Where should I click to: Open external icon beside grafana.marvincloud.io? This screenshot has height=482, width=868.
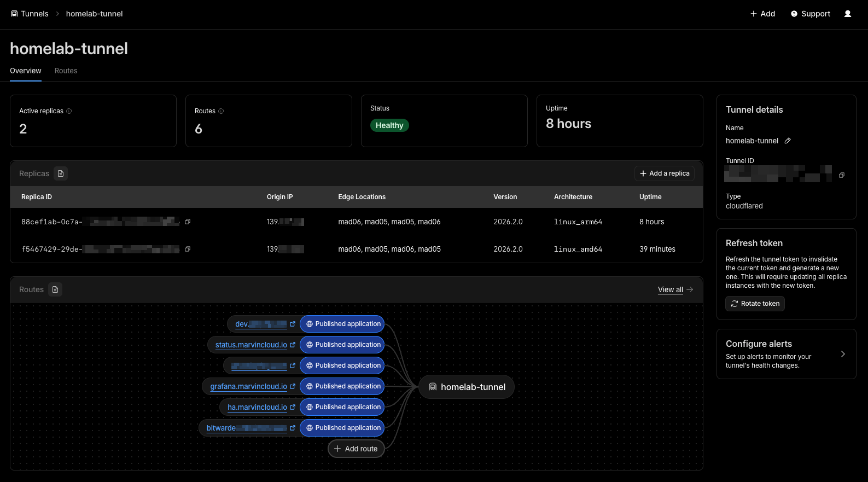pyautogui.click(x=293, y=386)
